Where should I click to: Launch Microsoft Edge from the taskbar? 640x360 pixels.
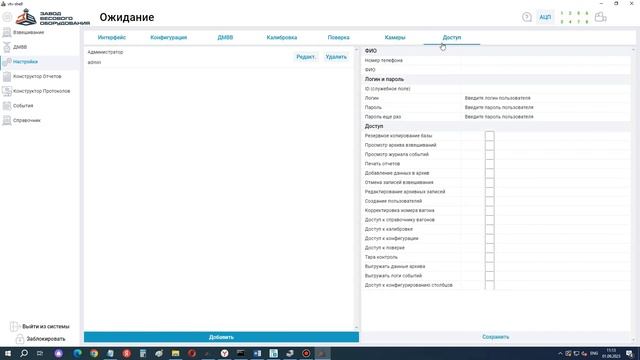78,353
